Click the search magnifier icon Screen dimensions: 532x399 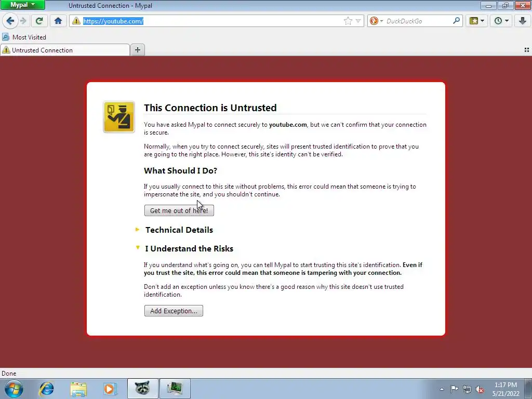pyautogui.click(x=456, y=21)
